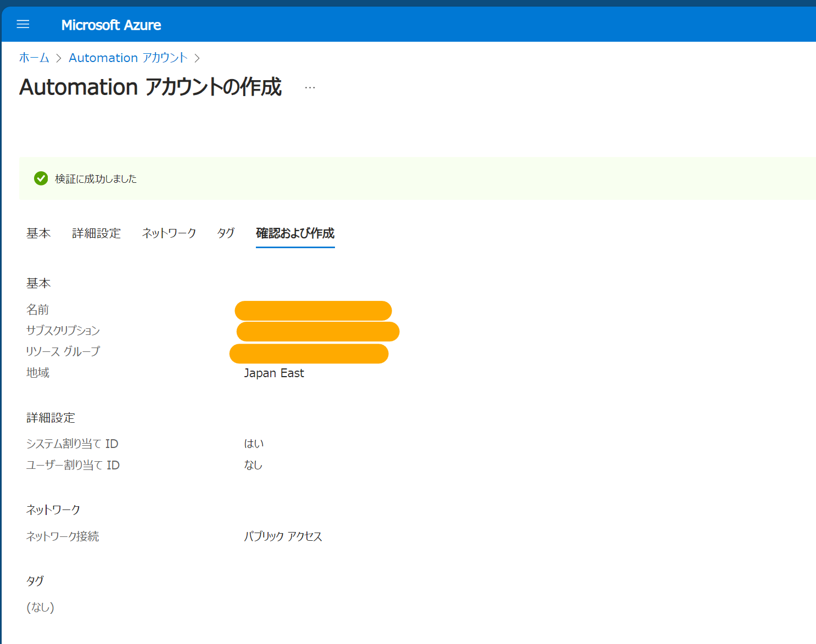The width and height of the screenshot is (816, 644).
Task: Click the 名前 field label
Action: click(38, 310)
